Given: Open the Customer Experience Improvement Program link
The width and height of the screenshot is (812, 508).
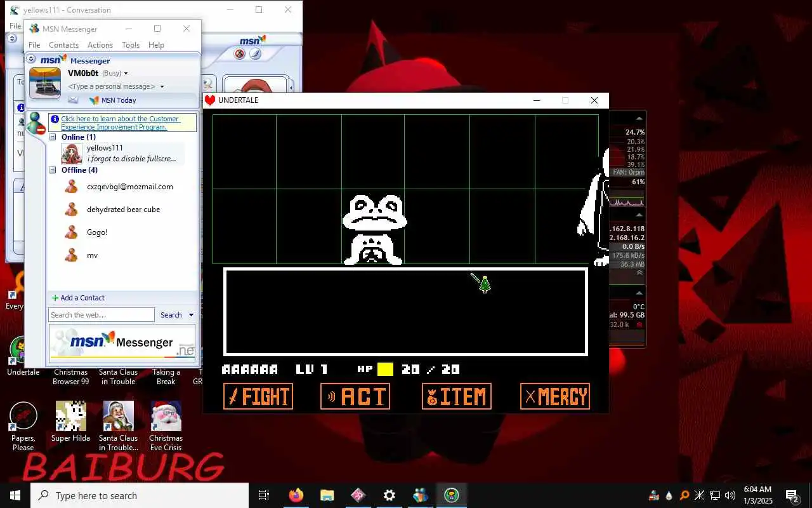Looking at the screenshot, I should 121,123.
